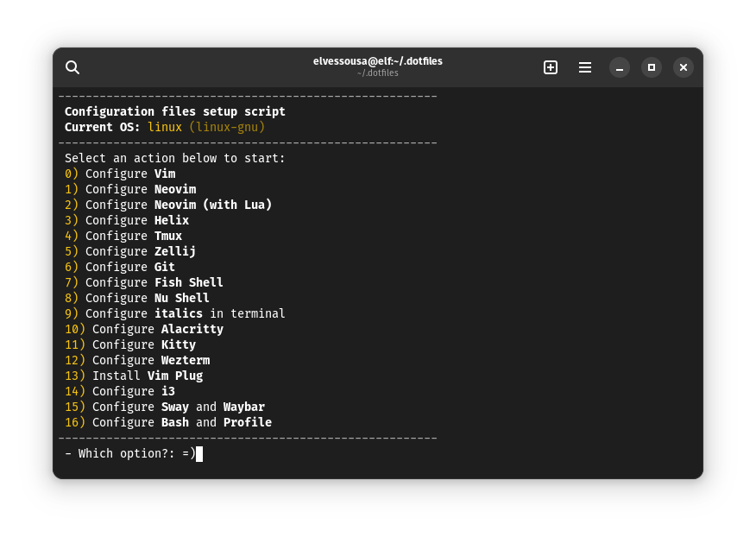The height and width of the screenshot is (537, 756).
Task: Click option 11 Configure Kitty
Action: pos(130,344)
